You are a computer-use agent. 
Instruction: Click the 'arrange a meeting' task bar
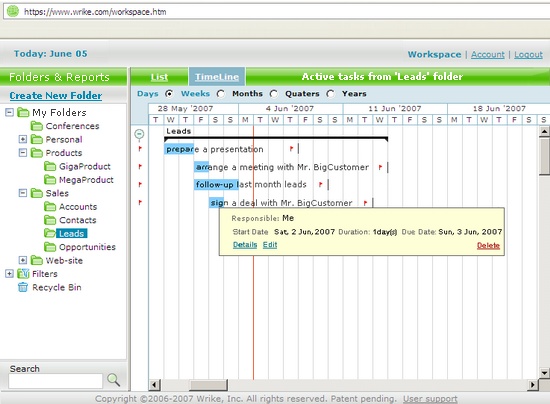click(x=201, y=167)
